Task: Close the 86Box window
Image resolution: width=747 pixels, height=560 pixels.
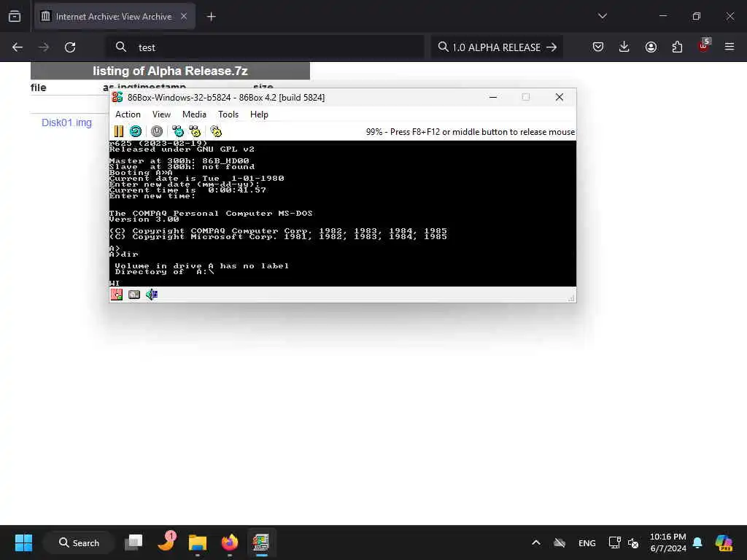Action: pyautogui.click(x=560, y=97)
